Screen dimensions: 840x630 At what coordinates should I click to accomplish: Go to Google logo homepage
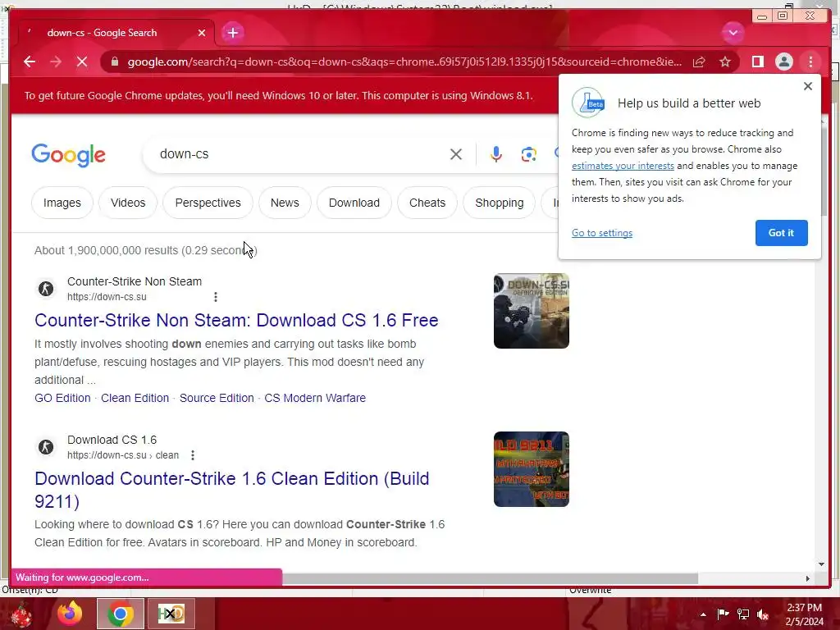(x=69, y=154)
